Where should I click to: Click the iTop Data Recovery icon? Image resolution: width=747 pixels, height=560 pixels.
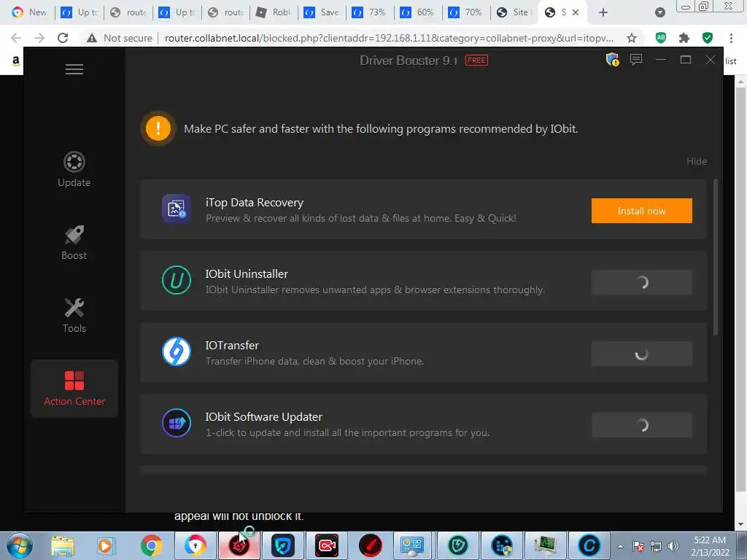pos(177,209)
